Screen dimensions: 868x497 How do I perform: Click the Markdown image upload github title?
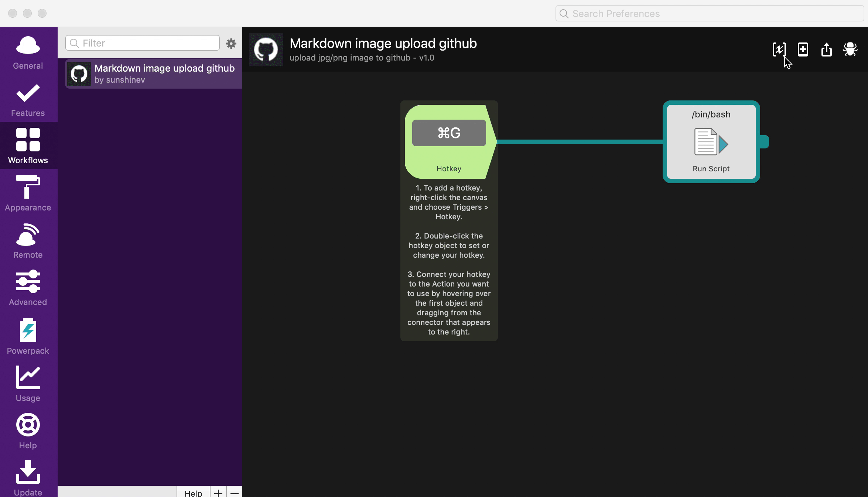(383, 44)
